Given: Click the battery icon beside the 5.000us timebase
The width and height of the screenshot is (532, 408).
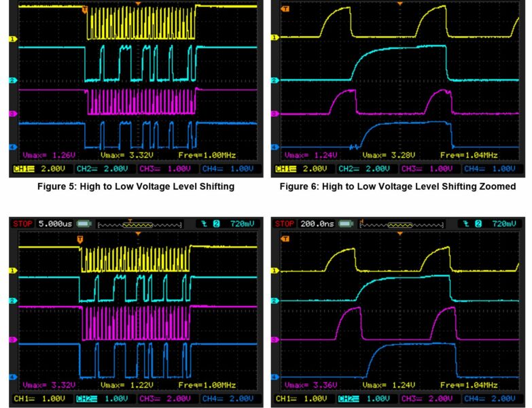Looking at the screenshot, I should coord(84,224).
